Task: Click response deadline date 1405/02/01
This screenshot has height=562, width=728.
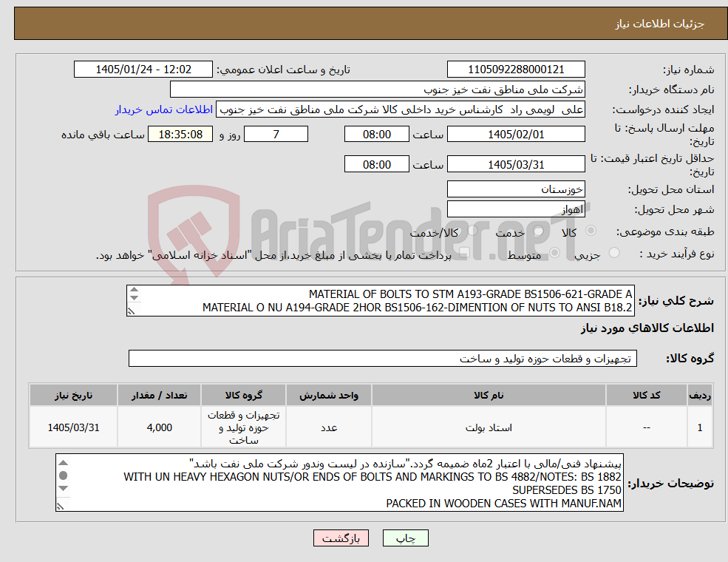Action: (x=516, y=135)
